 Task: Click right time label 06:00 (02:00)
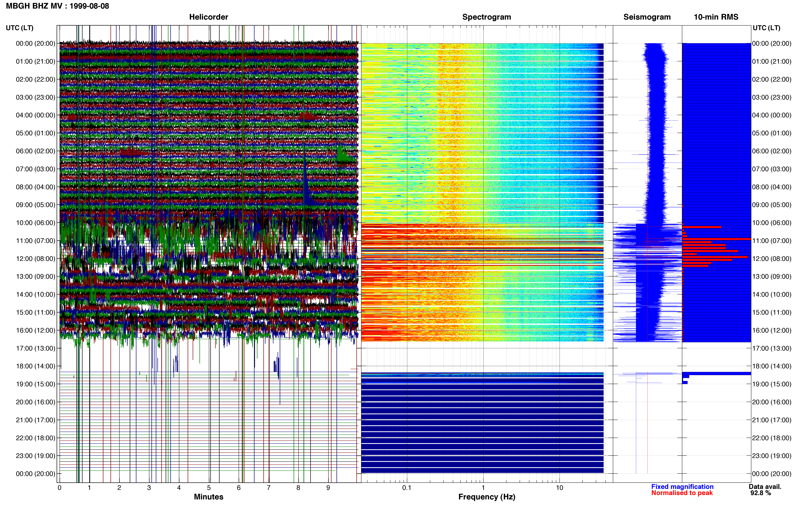[772, 151]
